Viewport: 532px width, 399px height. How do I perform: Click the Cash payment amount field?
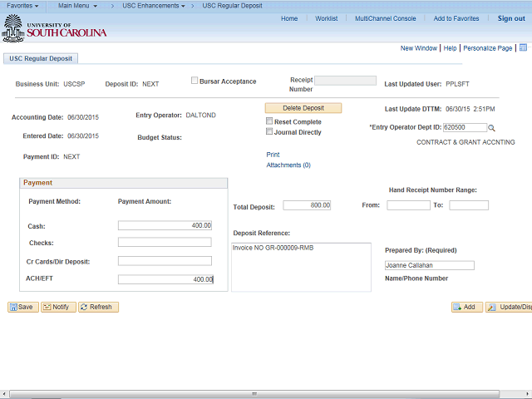(165, 225)
